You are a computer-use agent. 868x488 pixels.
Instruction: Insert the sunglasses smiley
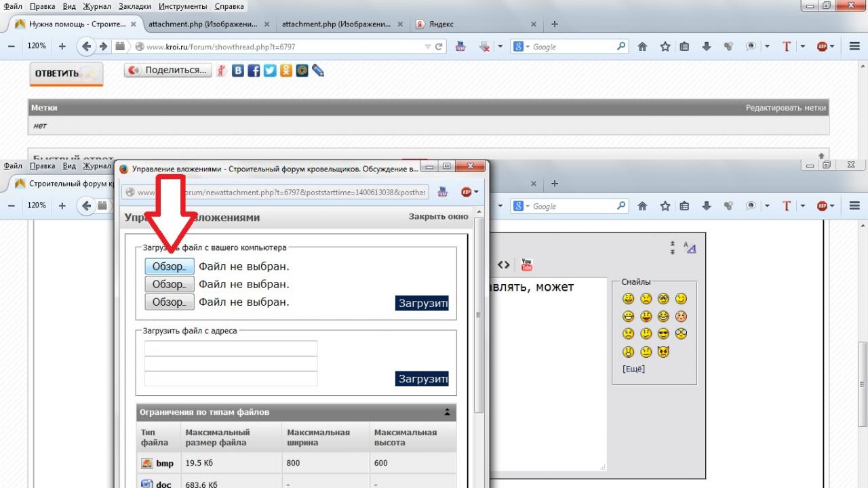[663, 333]
